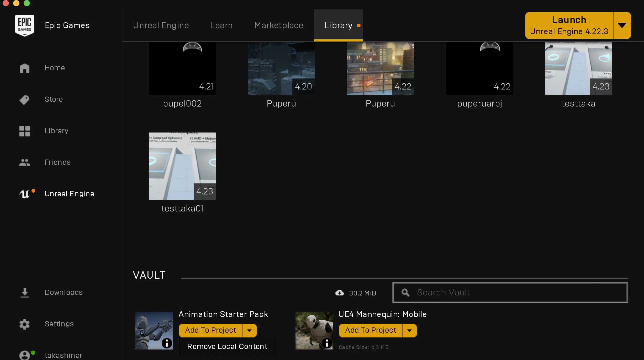The image size is (644, 360).
Task: Select the Unreal Engine logo icon in sidebar
Action: [x=25, y=194]
